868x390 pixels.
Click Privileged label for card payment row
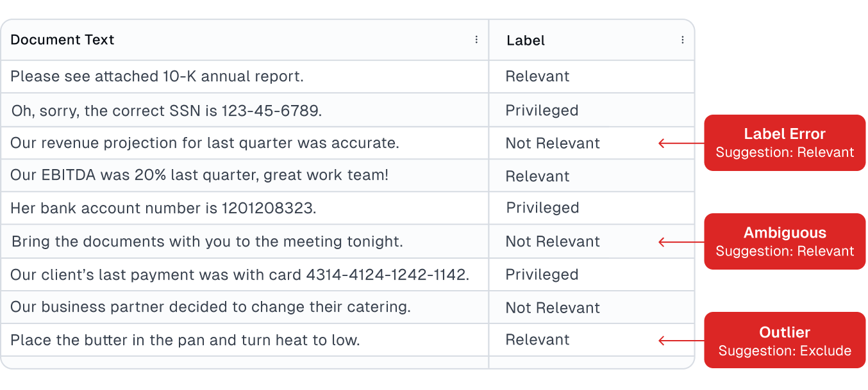542,274
